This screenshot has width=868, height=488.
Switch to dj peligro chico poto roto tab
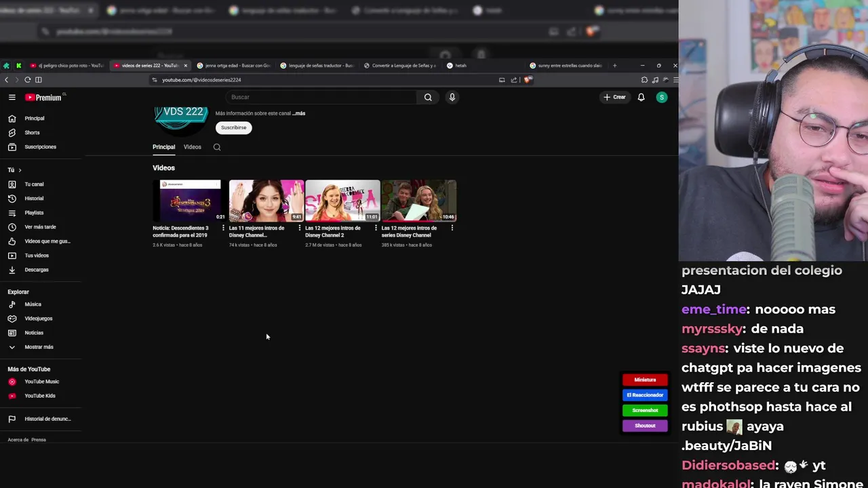tap(67, 66)
